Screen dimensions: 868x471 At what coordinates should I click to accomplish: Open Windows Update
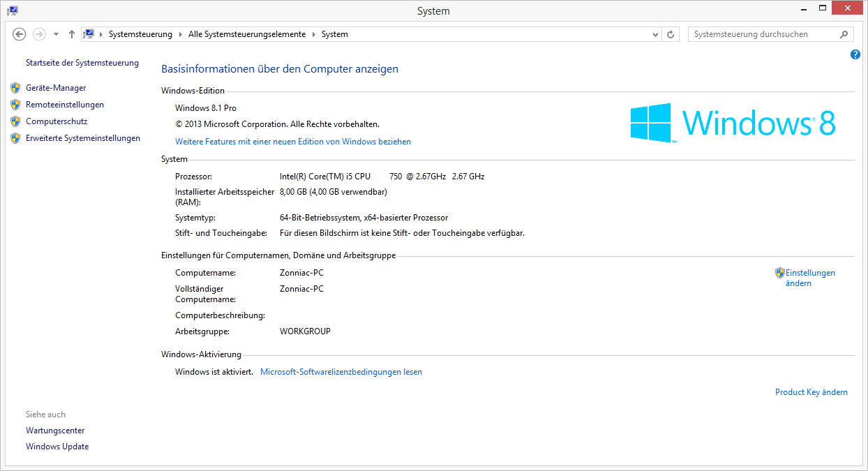tap(57, 447)
